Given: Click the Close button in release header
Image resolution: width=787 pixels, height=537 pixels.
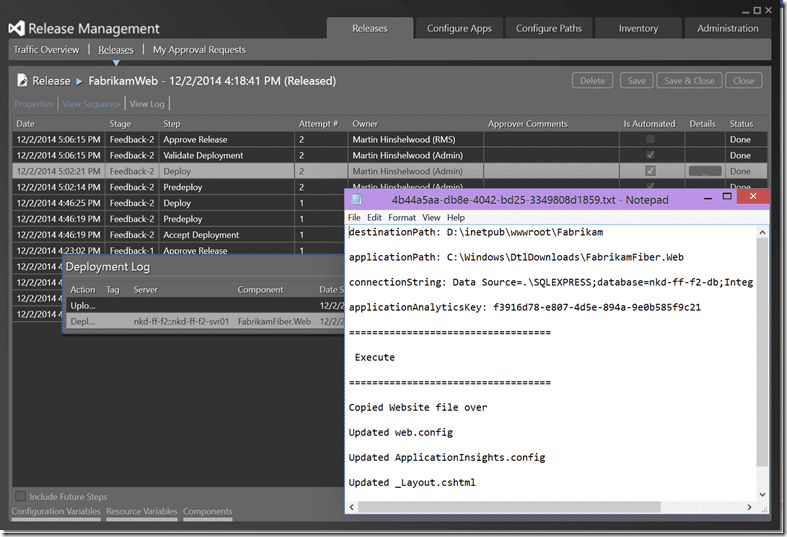Looking at the screenshot, I should 743,80.
